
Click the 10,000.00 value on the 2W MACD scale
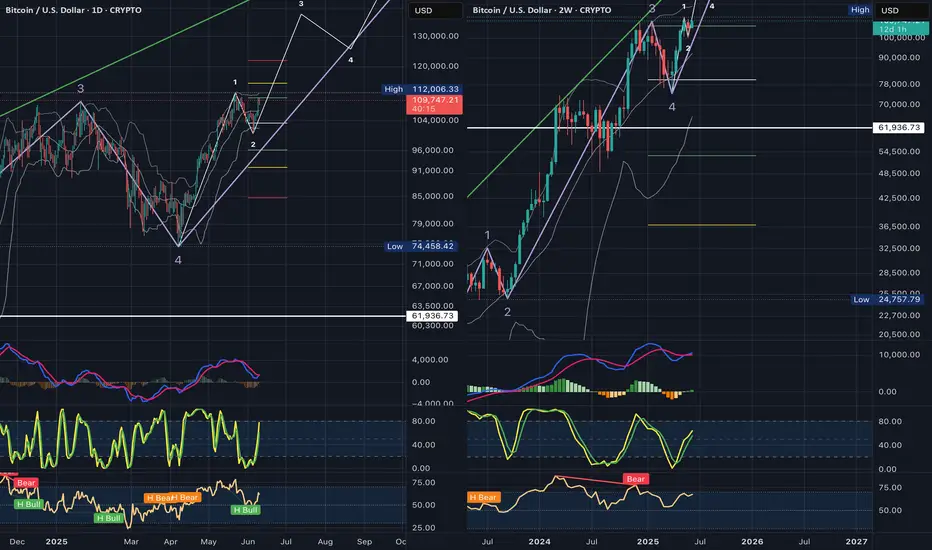pos(899,354)
